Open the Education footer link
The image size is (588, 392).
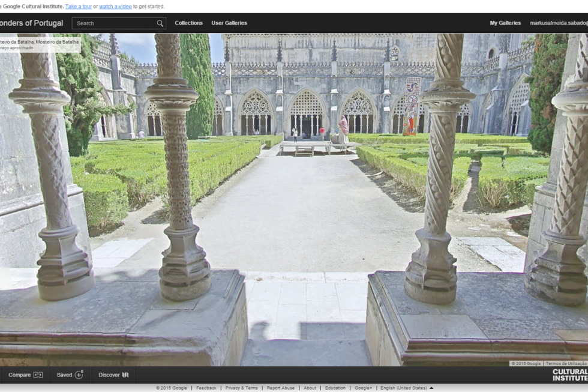pyautogui.click(x=335, y=388)
